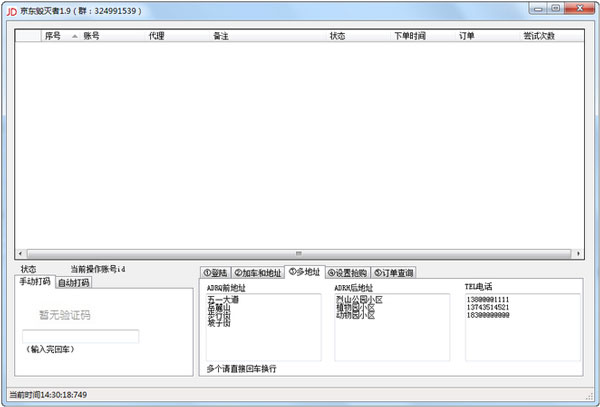The width and height of the screenshot is (600, 407).
Task: Sort by the 序号 column header
Action: coord(53,36)
